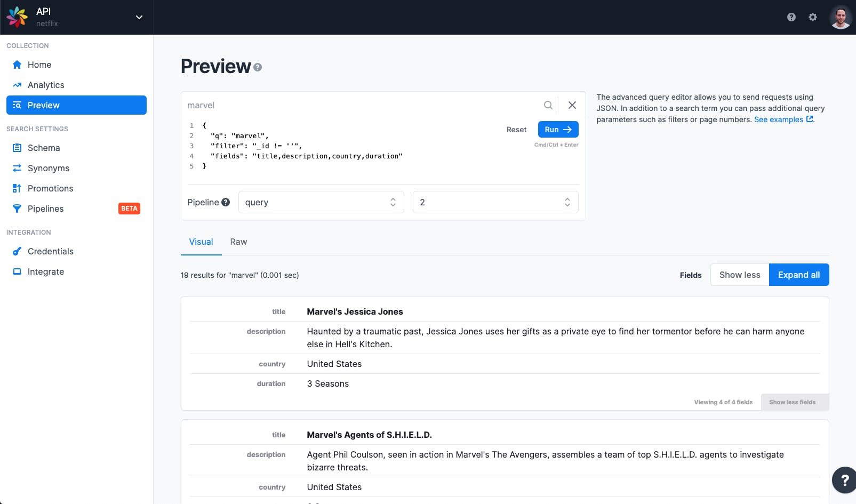Select Show less fields option

[740, 275]
